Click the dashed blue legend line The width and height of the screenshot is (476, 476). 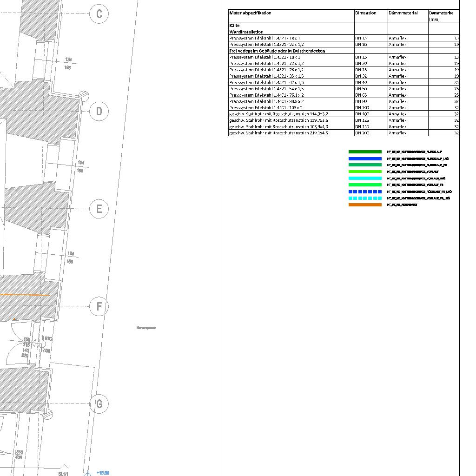coord(365,192)
